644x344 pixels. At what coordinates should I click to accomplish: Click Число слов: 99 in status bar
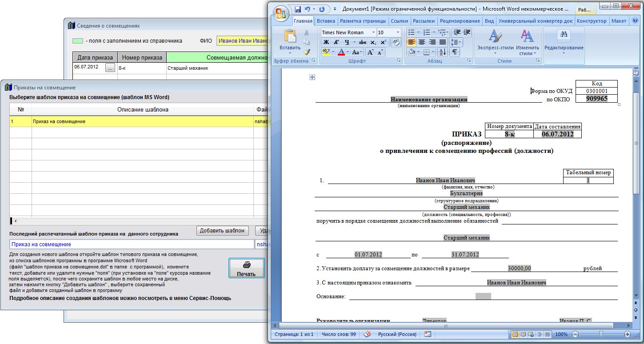pos(338,334)
